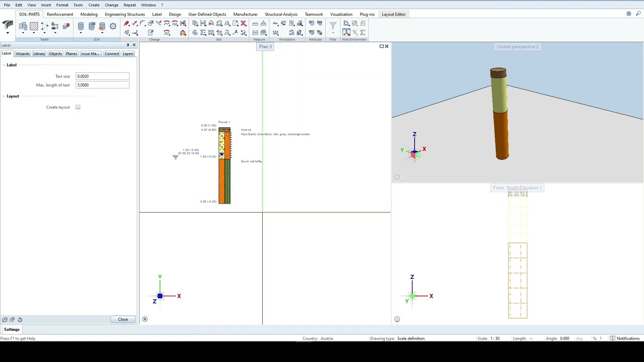
Task: Open the Layers panel tab
Action: (x=128, y=54)
